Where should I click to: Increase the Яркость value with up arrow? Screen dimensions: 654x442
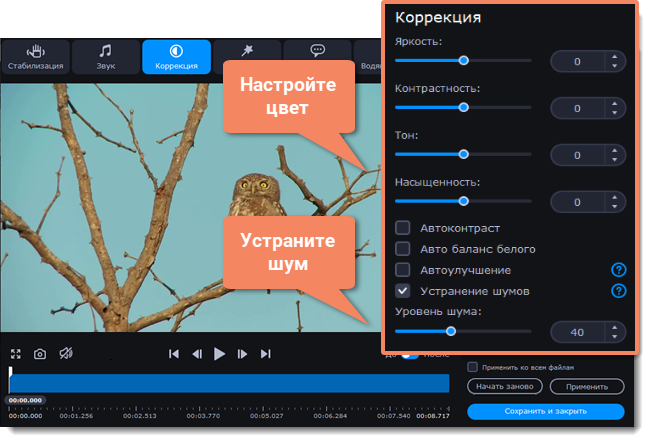[613, 56]
